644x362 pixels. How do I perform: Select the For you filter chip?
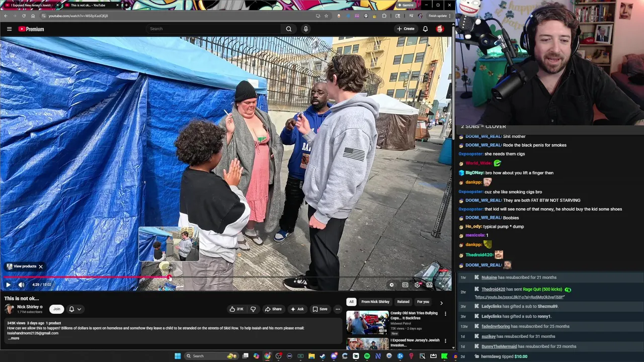coord(423,302)
